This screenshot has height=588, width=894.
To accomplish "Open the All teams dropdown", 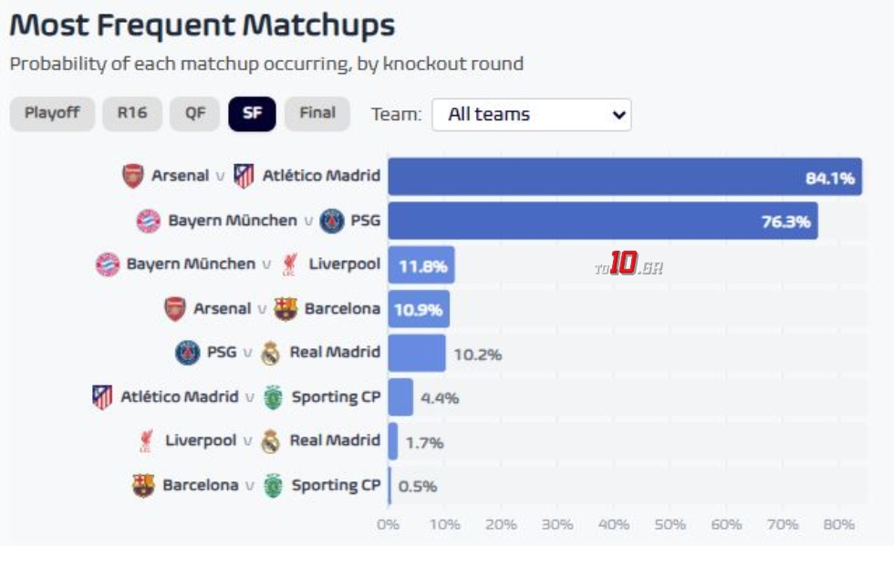I will 531,115.
